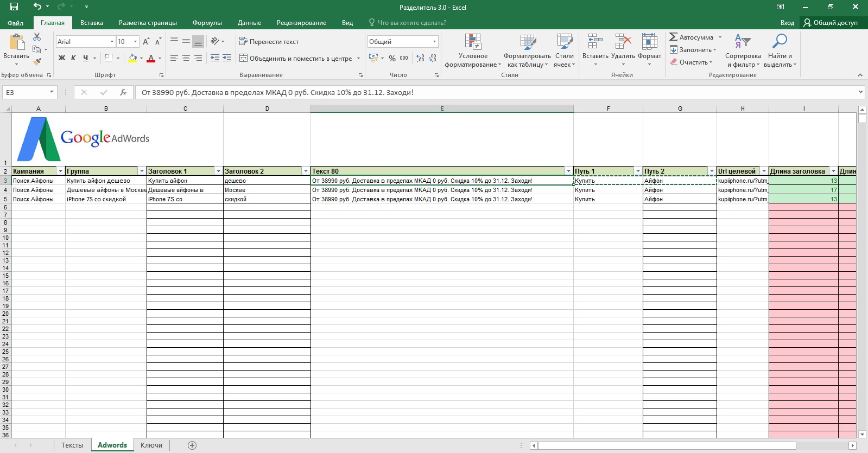Apply yellow fill color bucket
The width and height of the screenshot is (868, 453).
[x=132, y=58]
